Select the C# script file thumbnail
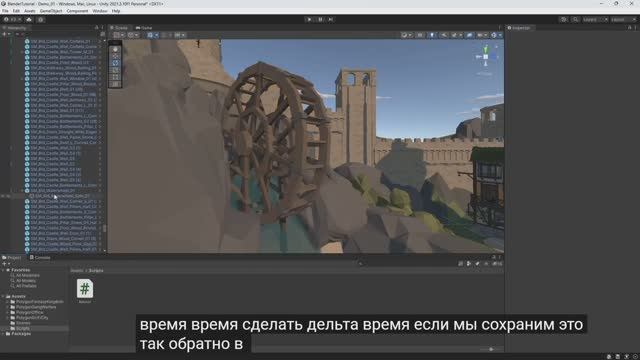The width and height of the screenshot is (640, 360). (x=85, y=289)
